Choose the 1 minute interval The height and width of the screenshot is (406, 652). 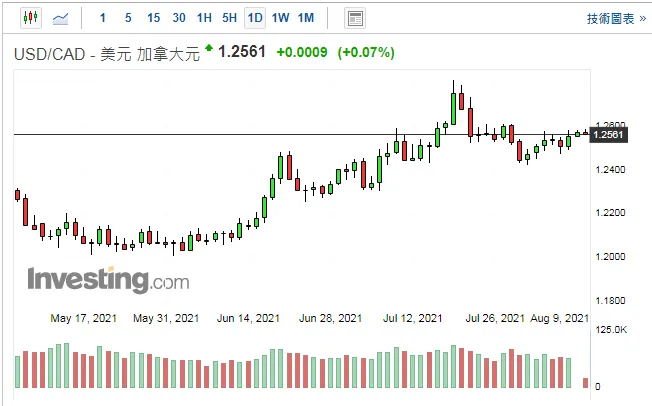pyautogui.click(x=103, y=18)
